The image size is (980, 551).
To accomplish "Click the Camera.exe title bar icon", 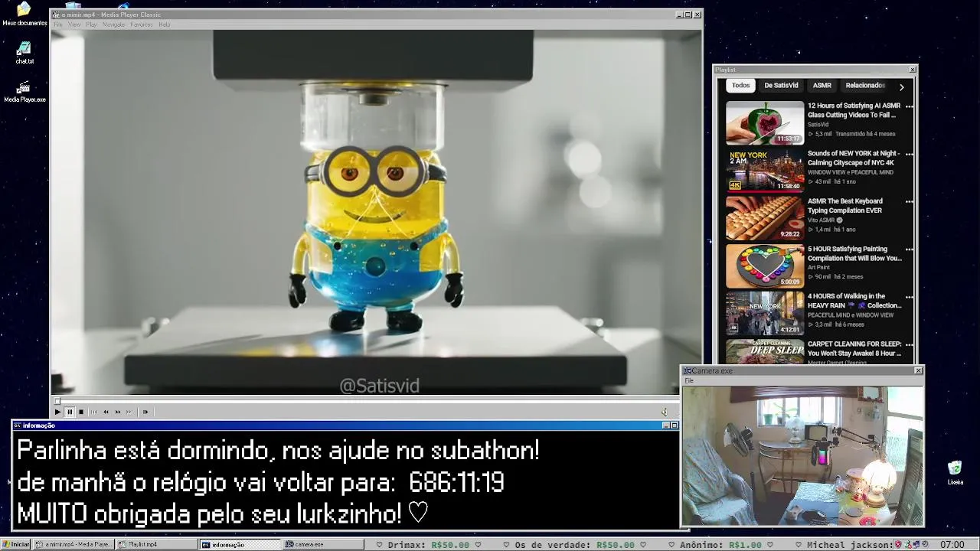I will tap(688, 370).
